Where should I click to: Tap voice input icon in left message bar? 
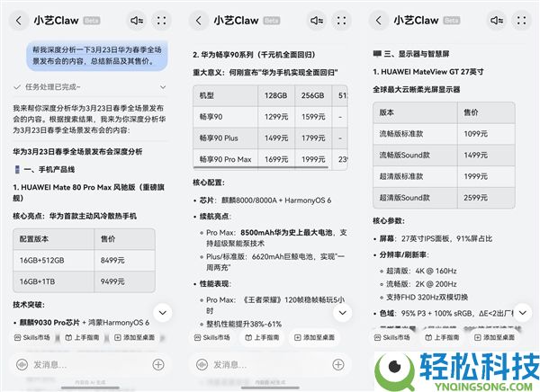tap(22, 364)
